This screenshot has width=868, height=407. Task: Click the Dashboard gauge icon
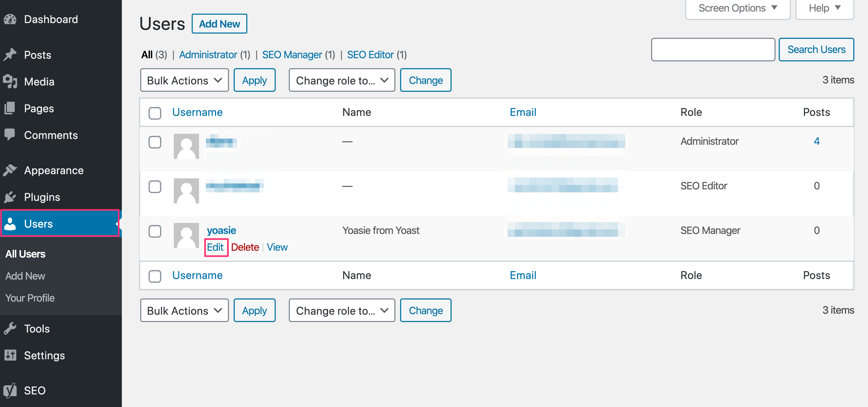(10, 19)
